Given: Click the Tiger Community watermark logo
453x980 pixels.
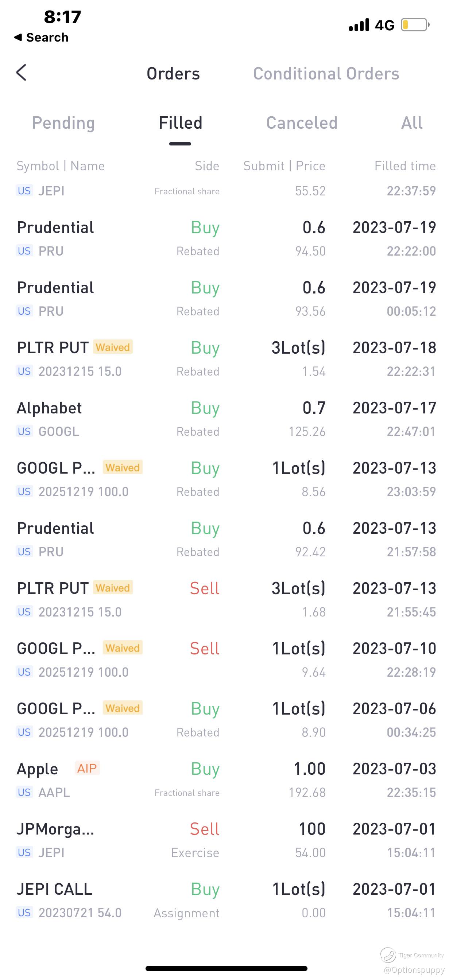Looking at the screenshot, I should tap(388, 954).
